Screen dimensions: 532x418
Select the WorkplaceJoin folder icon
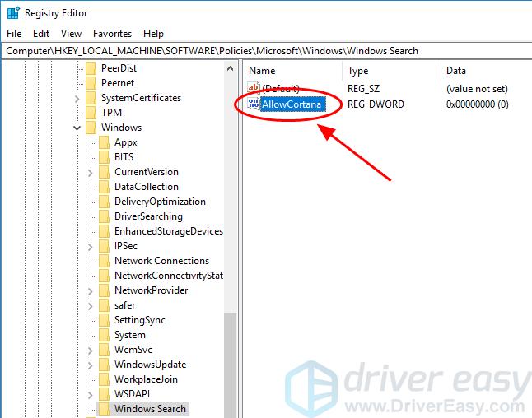click(x=104, y=379)
